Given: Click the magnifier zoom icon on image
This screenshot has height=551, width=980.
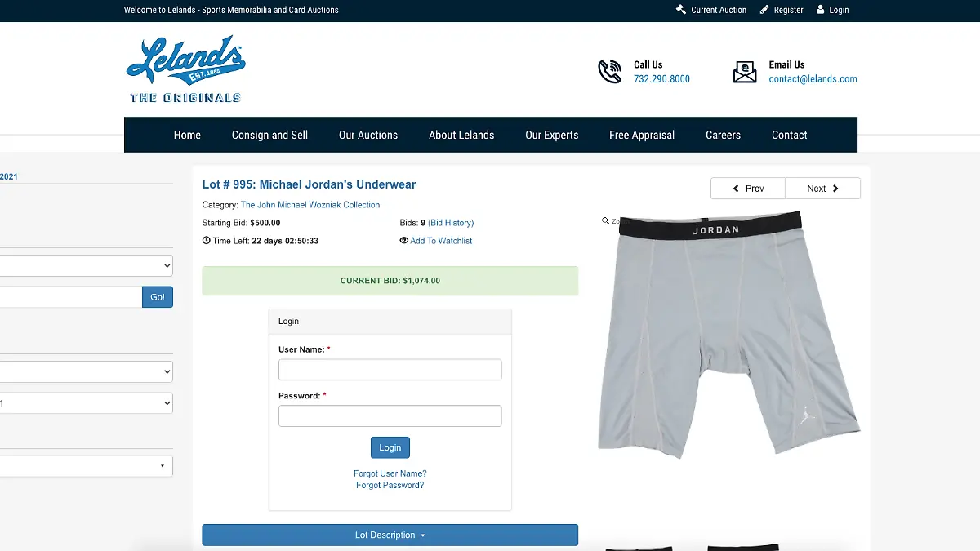Looking at the screenshot, I should (606, 220).
